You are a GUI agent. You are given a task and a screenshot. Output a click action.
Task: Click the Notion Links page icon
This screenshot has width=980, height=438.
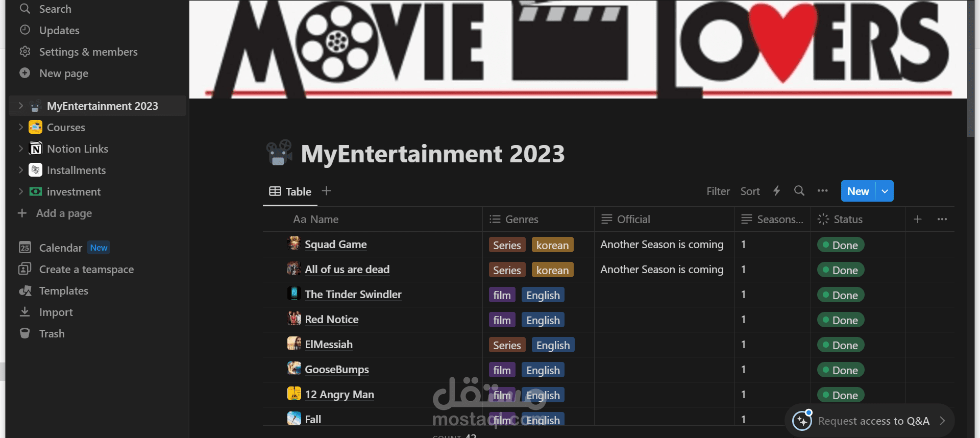point(35,149)
